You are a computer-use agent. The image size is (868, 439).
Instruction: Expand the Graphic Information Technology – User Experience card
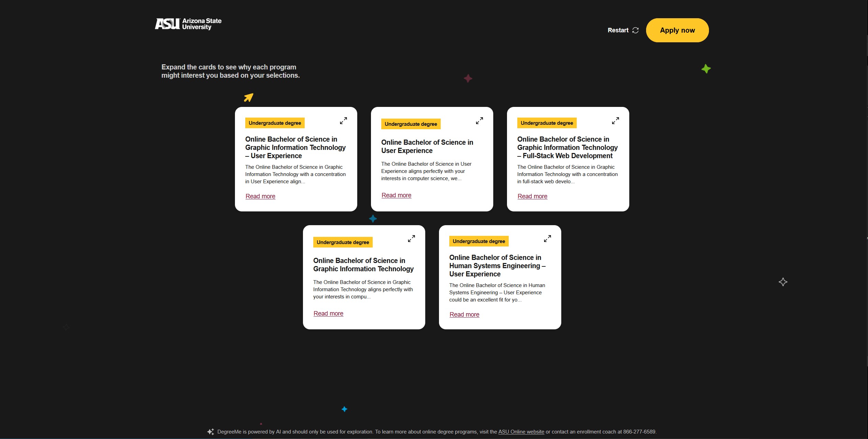(343, 121)
